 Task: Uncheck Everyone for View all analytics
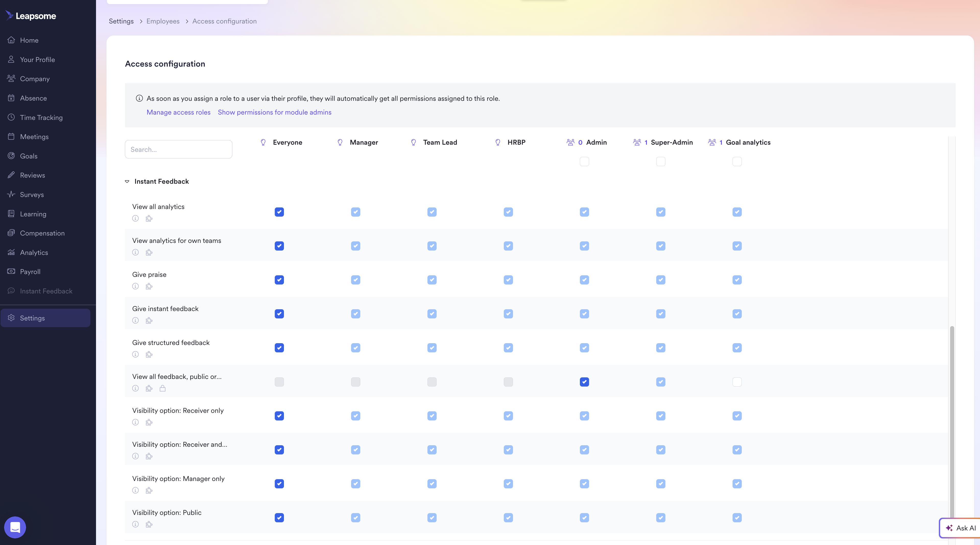click(279, 212)
